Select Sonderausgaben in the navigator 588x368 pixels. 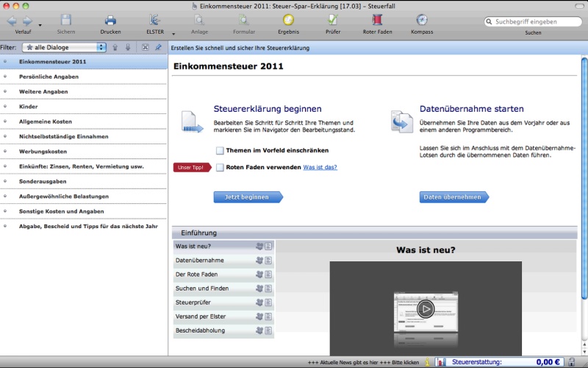[84, 181]
